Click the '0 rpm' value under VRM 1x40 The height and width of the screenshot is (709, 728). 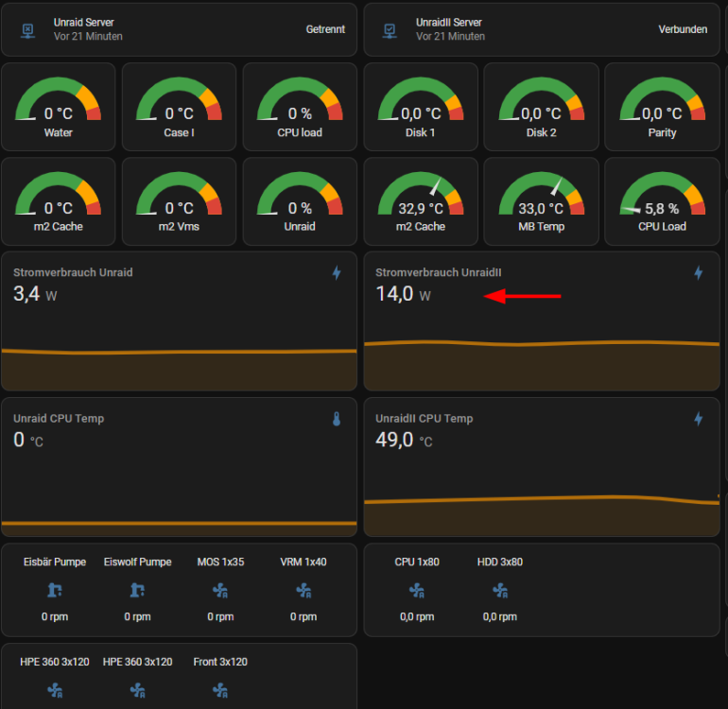tap(303, 616)
